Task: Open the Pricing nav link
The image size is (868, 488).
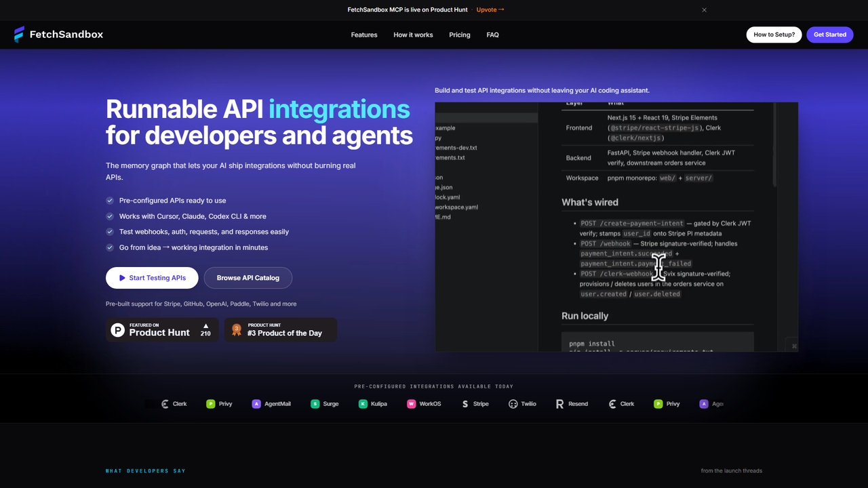Action: pos(460,35)
